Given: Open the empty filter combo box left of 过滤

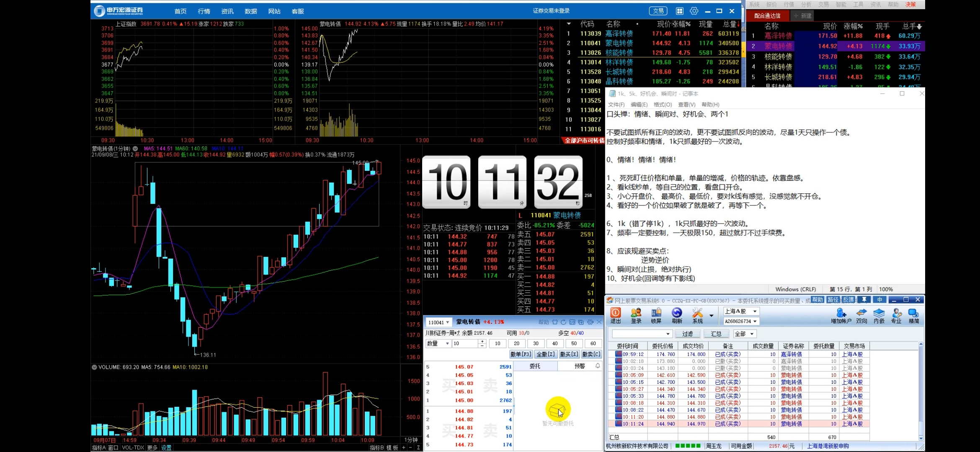Looking at the screenshot, I should (642, 334).
